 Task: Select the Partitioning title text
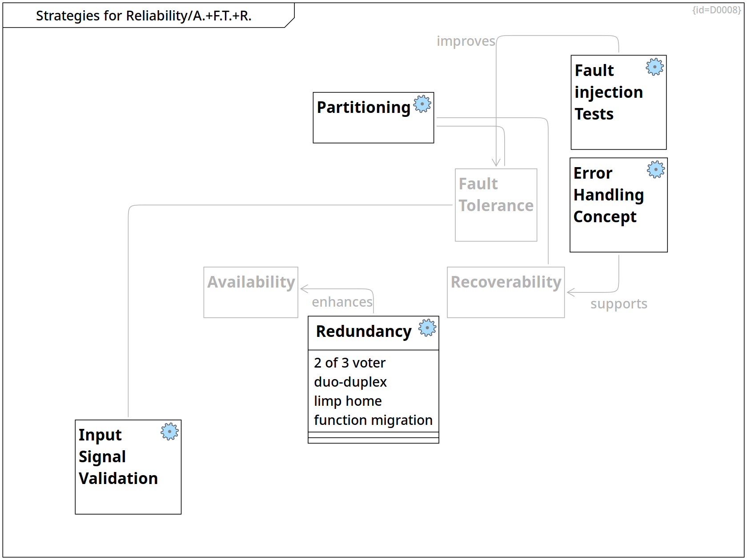363,108
